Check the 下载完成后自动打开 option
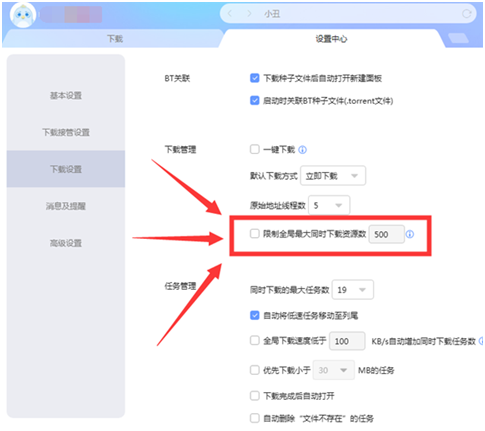Screen dimensions: 485x431 (255, 396)
